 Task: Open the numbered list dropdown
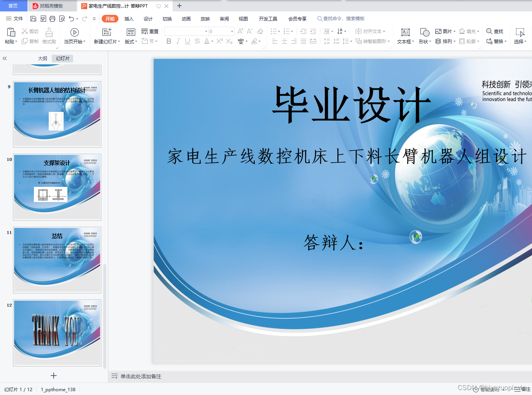pos(292,31)
